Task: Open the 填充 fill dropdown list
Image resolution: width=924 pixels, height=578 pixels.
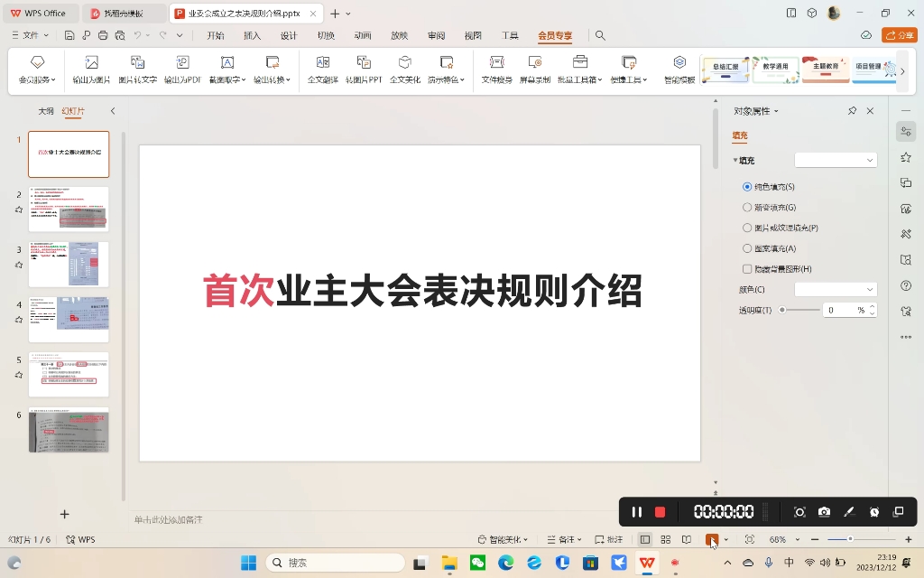Action: [836, 160]
